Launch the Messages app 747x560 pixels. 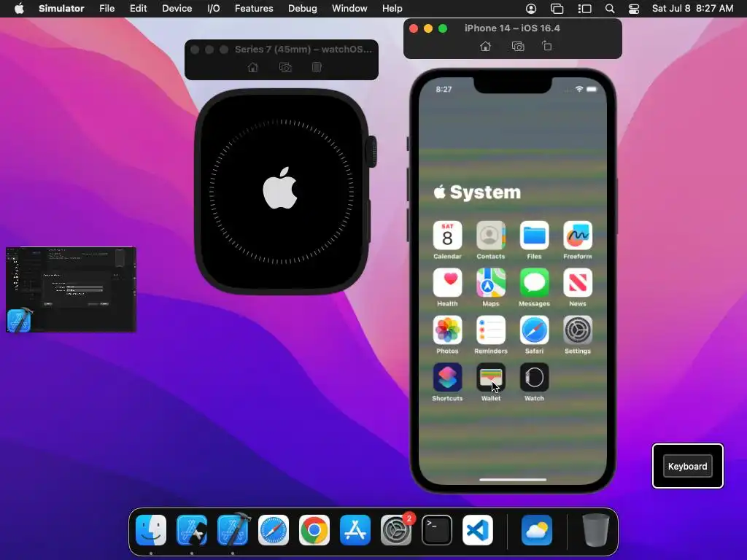[x=534, y=282]
